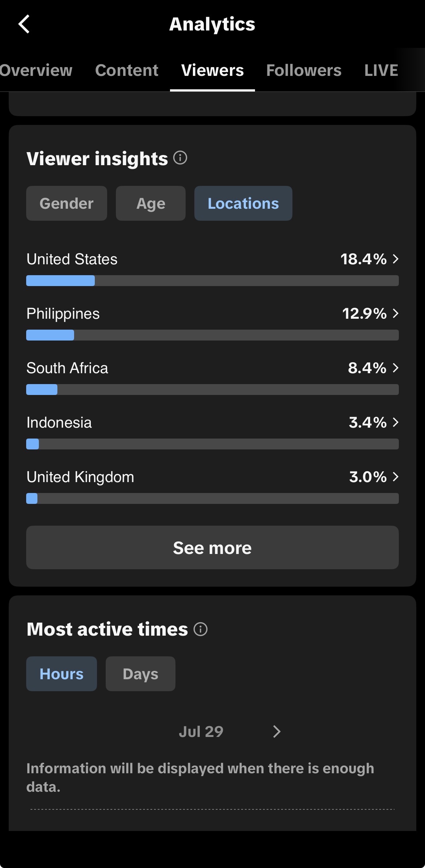425x868 pixels.
Task: Expand United Kingdom location details chevron
Action: [x=396, y=477]
